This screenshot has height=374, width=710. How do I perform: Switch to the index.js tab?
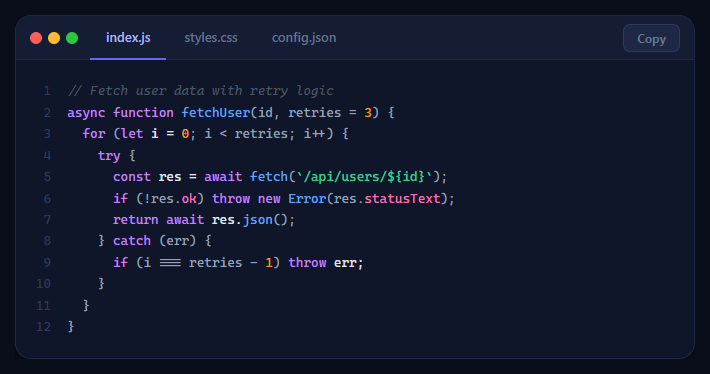coord(128,38)
